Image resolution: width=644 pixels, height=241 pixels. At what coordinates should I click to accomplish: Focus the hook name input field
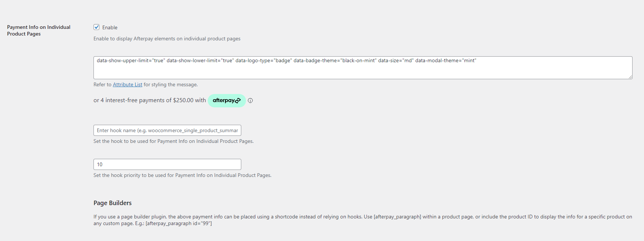pyautogui.click(x=167, y=130)
